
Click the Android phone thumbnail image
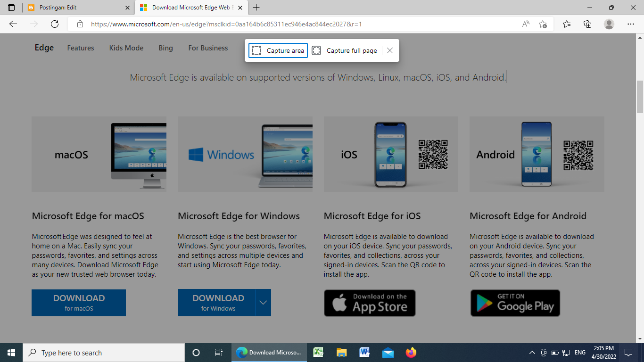(x=537, y=154)
